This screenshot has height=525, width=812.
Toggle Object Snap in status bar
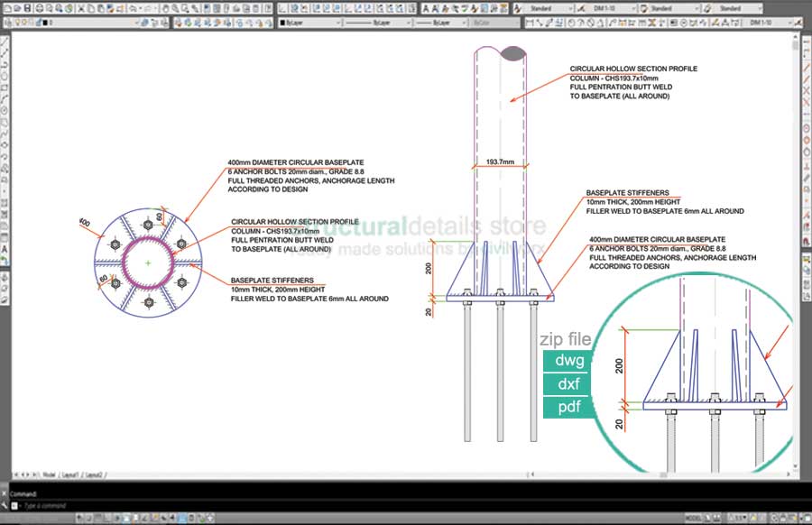point(127,517)
